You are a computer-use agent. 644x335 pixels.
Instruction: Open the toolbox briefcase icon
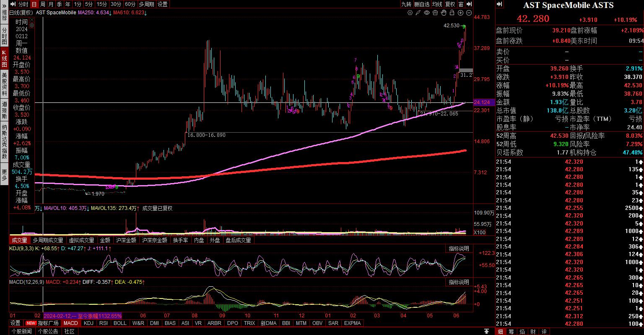pyautogui.click(x=435, y=13)
